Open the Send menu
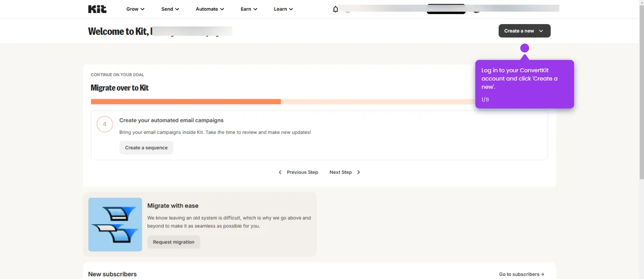 click(x=170, y=9)
